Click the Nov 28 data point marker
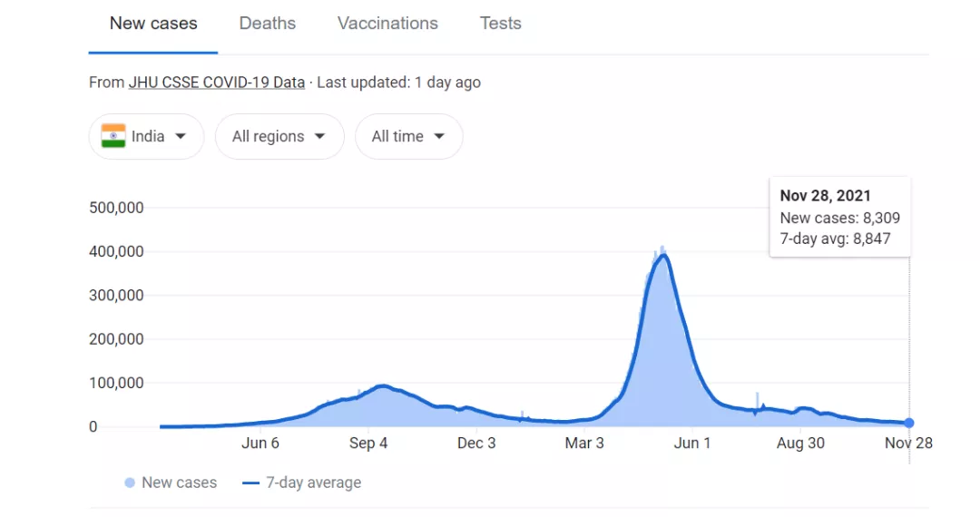 (909, 423)
